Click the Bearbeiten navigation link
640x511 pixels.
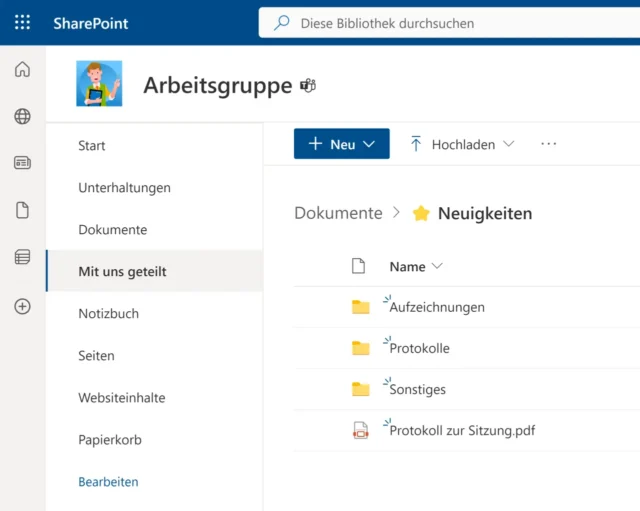108,482
